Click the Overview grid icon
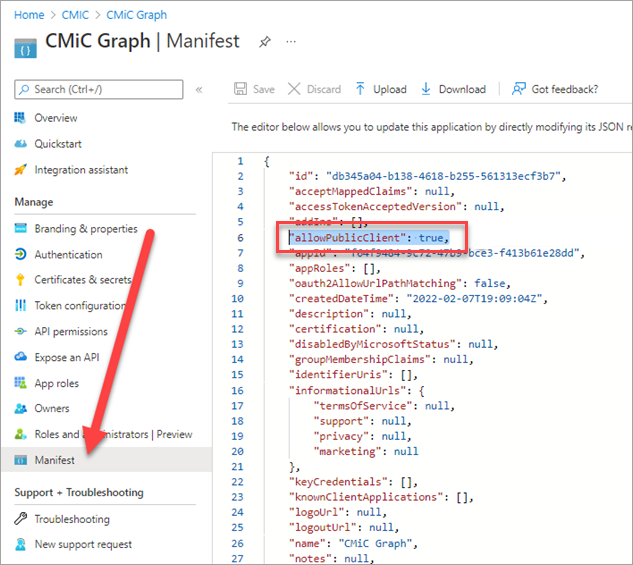Screen dimensions: 633x565 [20, 118]
